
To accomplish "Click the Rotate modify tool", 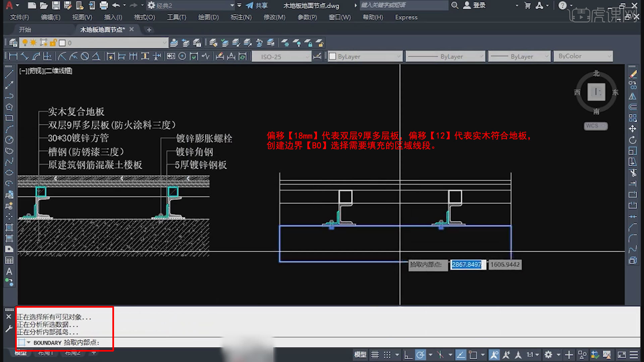I will click(633, 140).
